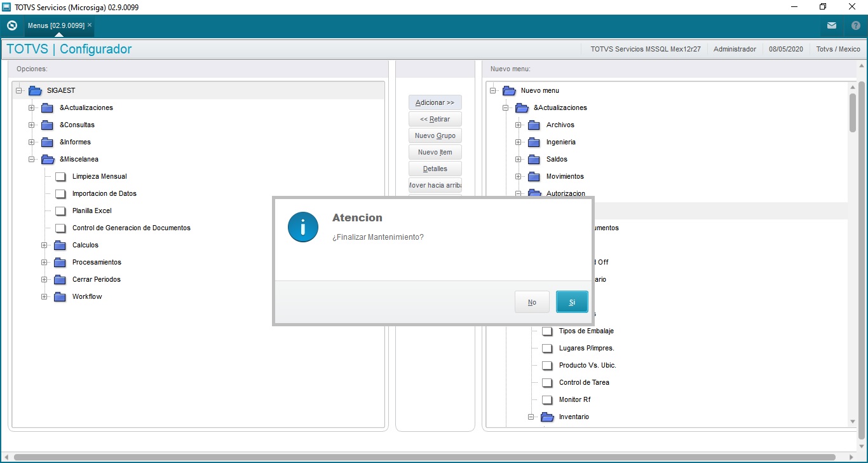
Task: Click the &Consultas folder icon
Action: pos(47,125)
